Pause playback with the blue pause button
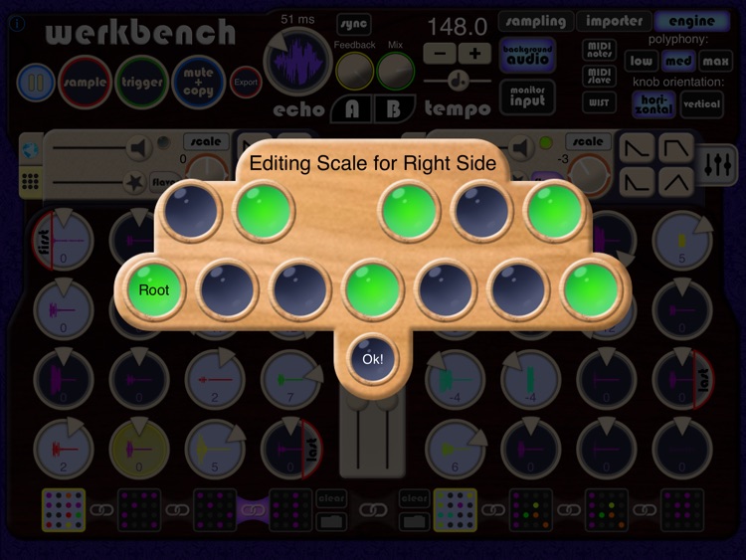This screenshot has height=560, width=746. click(x=36, y=82)
